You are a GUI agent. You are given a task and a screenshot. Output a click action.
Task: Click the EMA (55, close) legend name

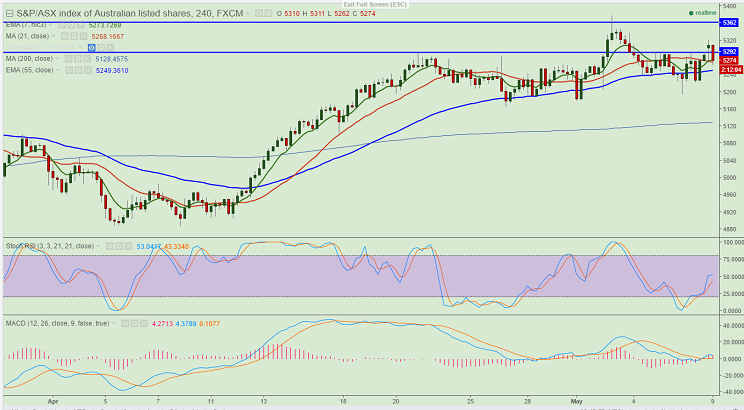[29, 70]
